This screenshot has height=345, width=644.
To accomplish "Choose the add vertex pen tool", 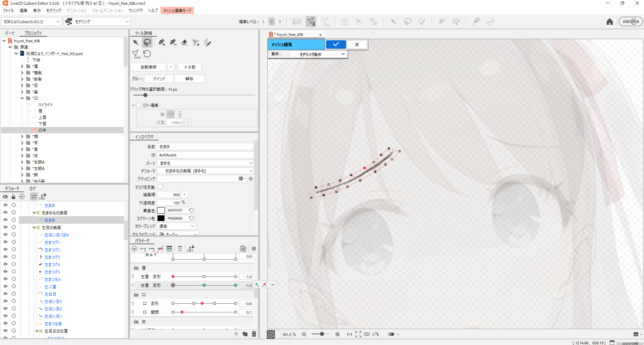I will click(162, 42).
